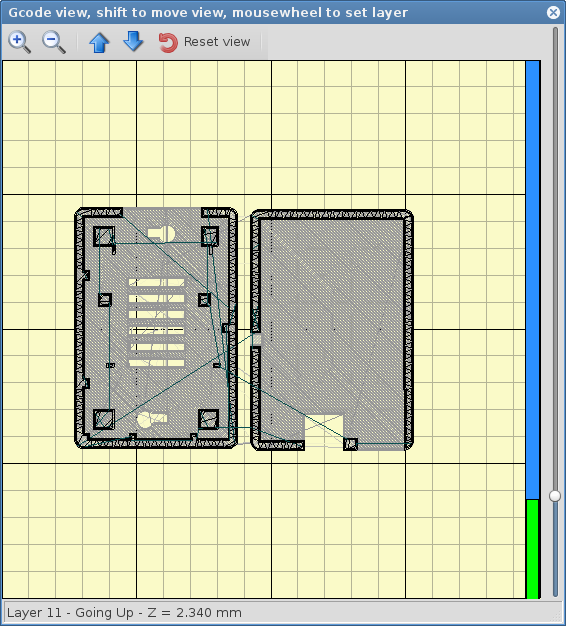Image resolution: width=566 pixels, height=626 pixels.
Task: Go up one layer with blue up arrow
Action: click(x=99, y=42)
